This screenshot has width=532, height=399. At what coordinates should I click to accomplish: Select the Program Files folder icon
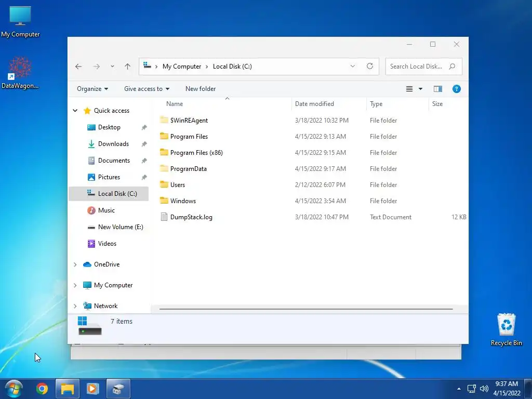[164, 137]
